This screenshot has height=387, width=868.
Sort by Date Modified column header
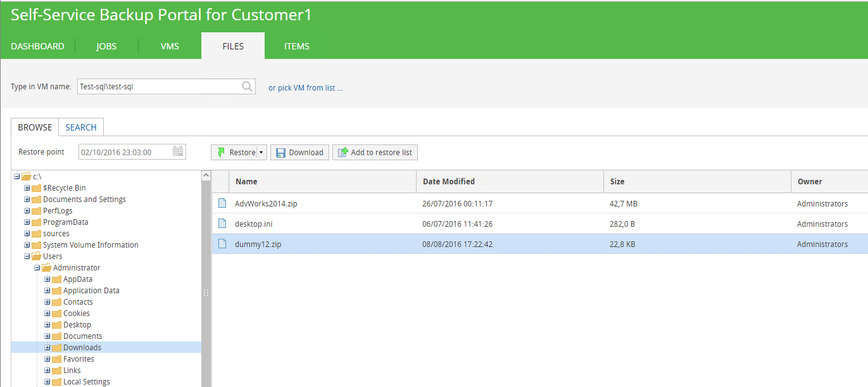click(510, 181)
